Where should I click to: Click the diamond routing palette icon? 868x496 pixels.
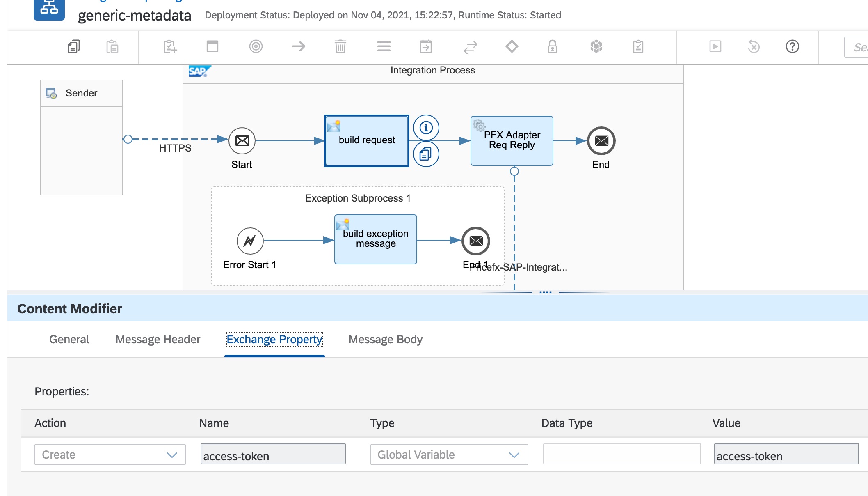512,46
